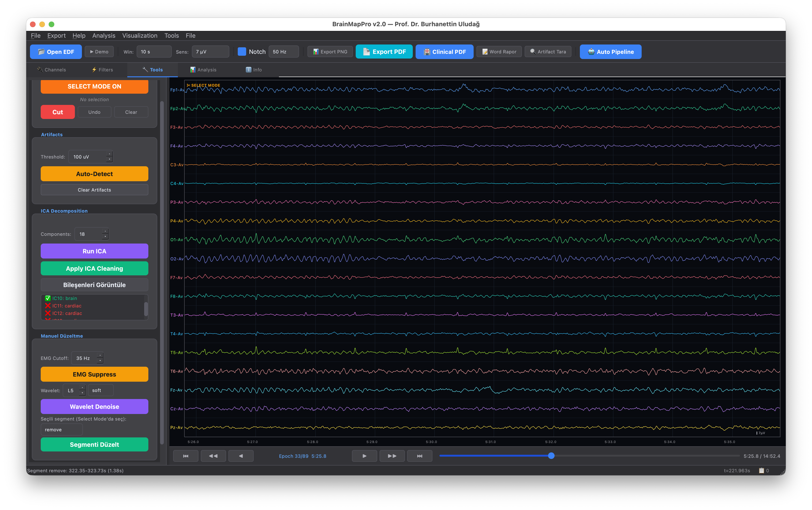Click the double-arrow rewind button
The image size is (812, 510).
tap(213, 456)
